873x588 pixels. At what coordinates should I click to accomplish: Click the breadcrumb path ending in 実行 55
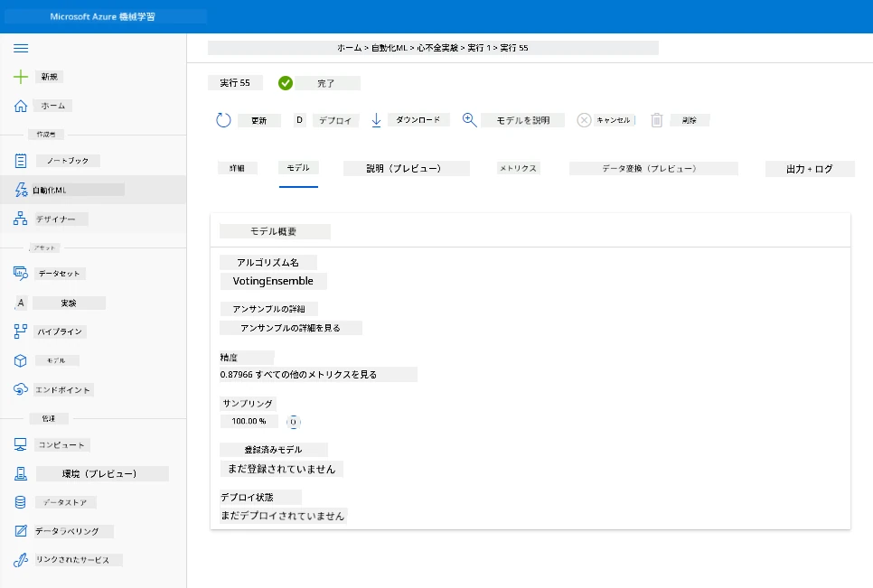point(433,48)
